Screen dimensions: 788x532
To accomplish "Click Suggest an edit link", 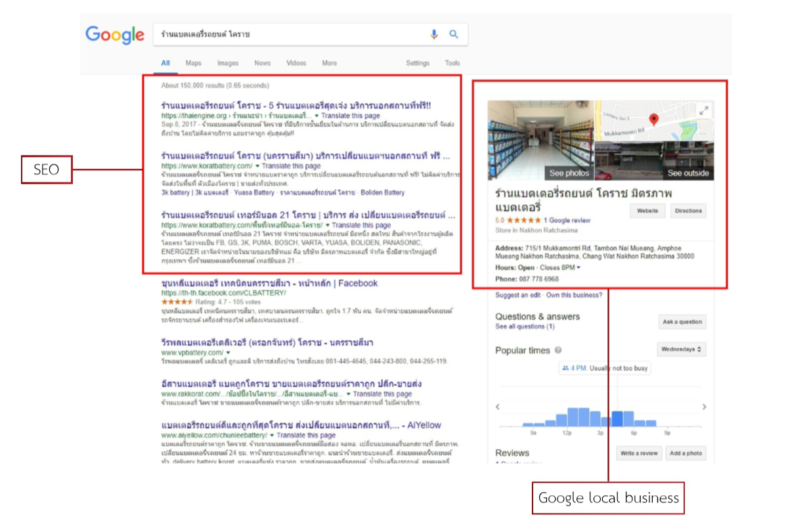I will (x=517, y=296).
